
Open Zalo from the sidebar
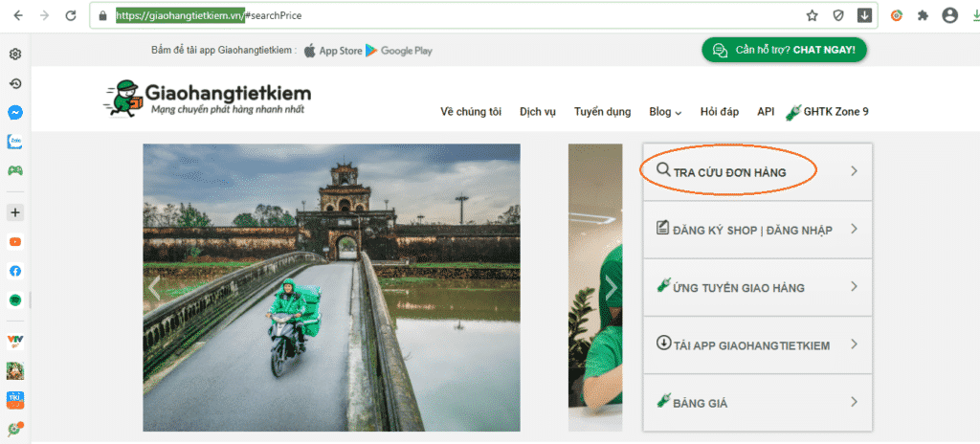point(15,142)
